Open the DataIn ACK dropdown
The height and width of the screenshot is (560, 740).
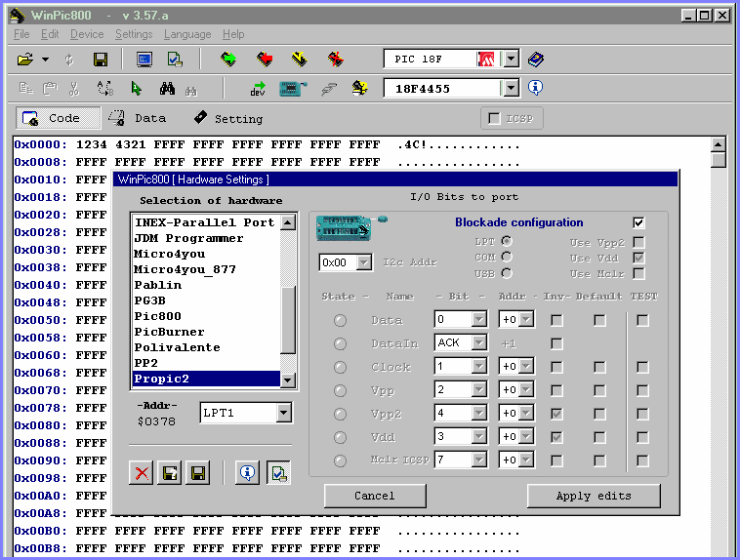coord(479,342)
